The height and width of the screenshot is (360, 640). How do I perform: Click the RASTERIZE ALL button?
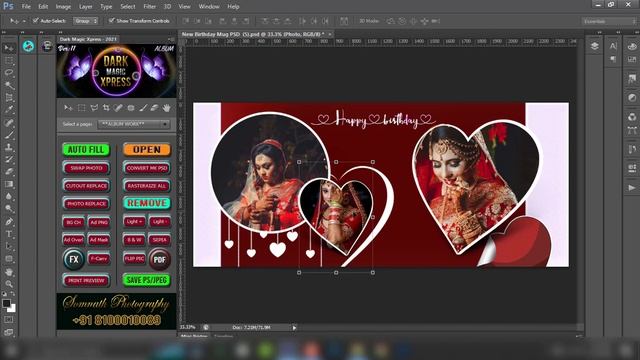click(147, 186)
